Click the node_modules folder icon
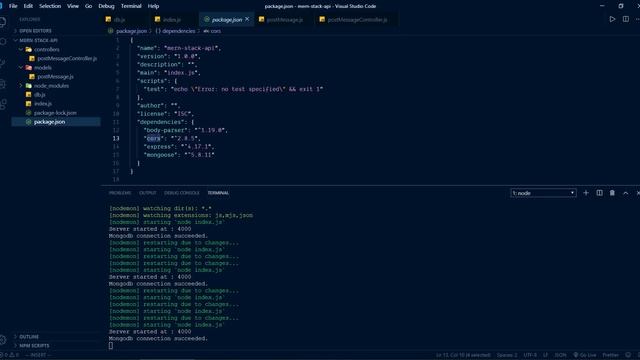The height and width of the screenshot is (360, 640). pyautogui.click(x=29, y=86)
